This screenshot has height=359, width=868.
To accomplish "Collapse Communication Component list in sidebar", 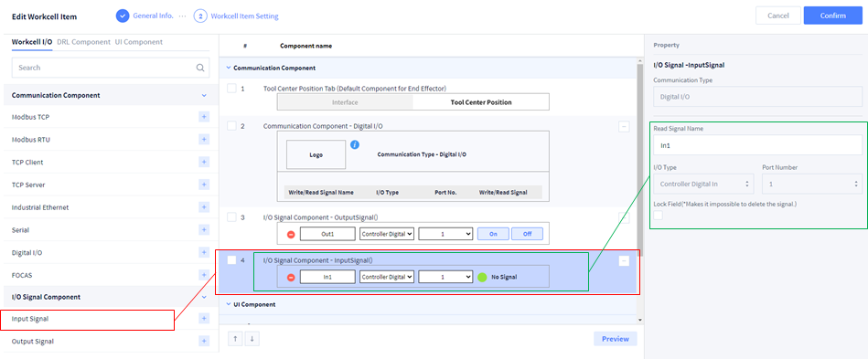I will [204, 96].
